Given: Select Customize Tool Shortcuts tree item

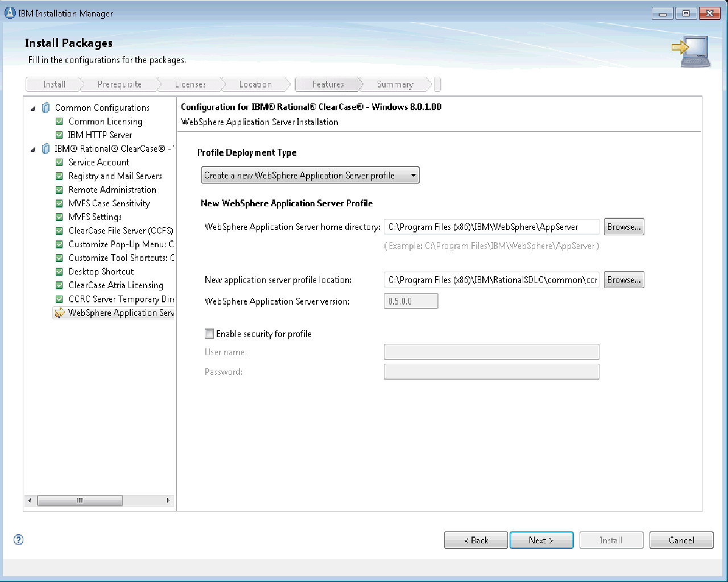Looking at the screenshot, I should point(121,257).
